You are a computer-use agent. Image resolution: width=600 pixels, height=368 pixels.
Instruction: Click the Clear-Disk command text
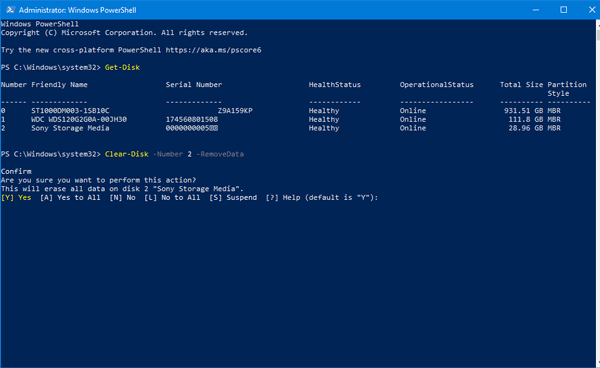pos(127,154)
